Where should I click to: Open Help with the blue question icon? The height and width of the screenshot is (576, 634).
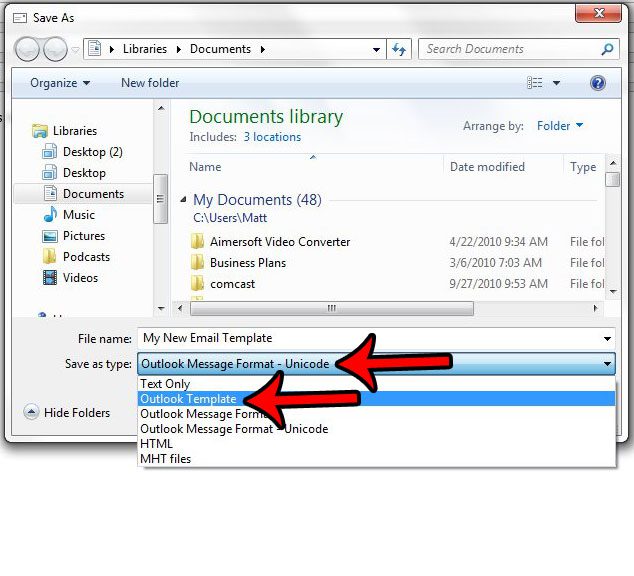pos(598,83)
